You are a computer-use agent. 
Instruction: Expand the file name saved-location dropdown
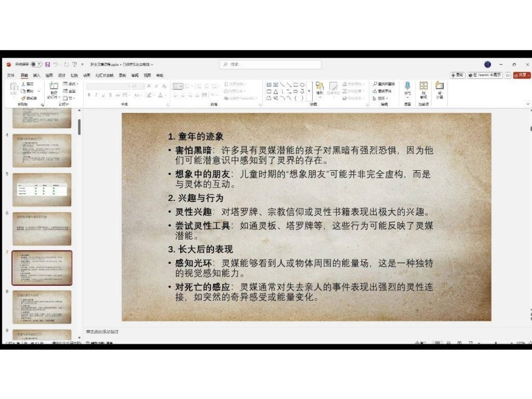pos(152,64)
